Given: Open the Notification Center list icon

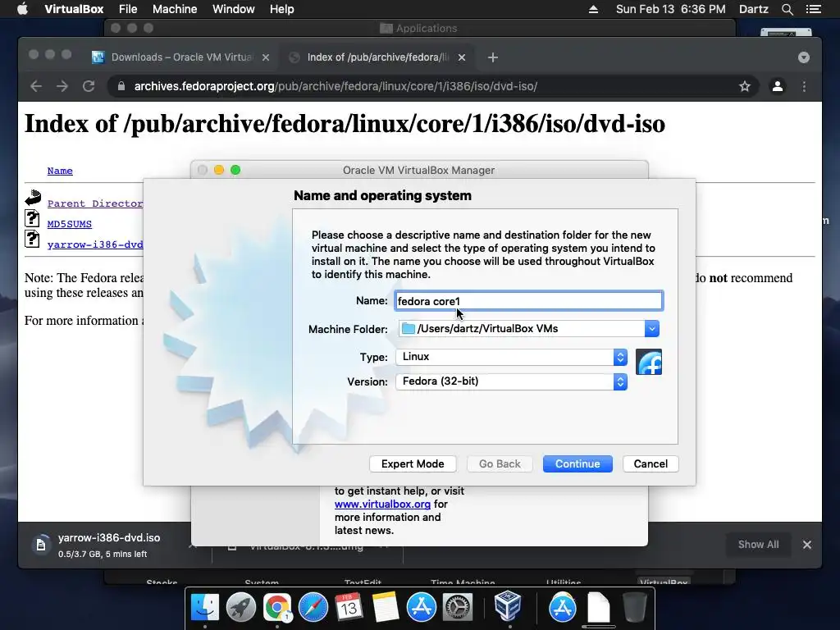Looking at the screenshot, I should tap(814, 9).
